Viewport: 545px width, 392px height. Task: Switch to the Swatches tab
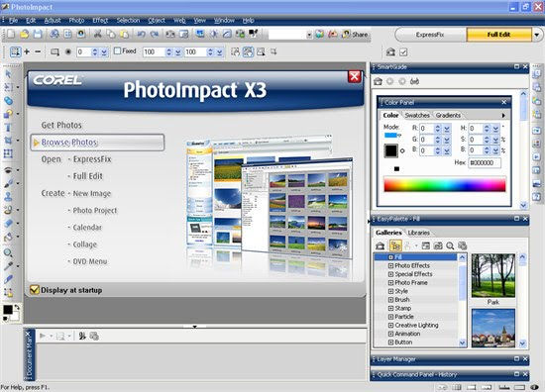click(x=417, y=115)
